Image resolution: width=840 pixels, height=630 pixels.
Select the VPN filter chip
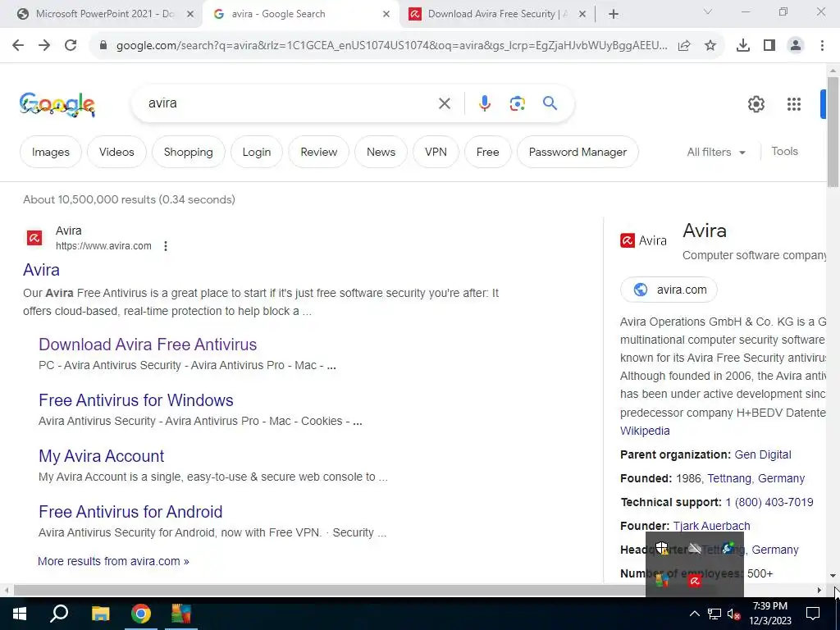coord(436,152)
